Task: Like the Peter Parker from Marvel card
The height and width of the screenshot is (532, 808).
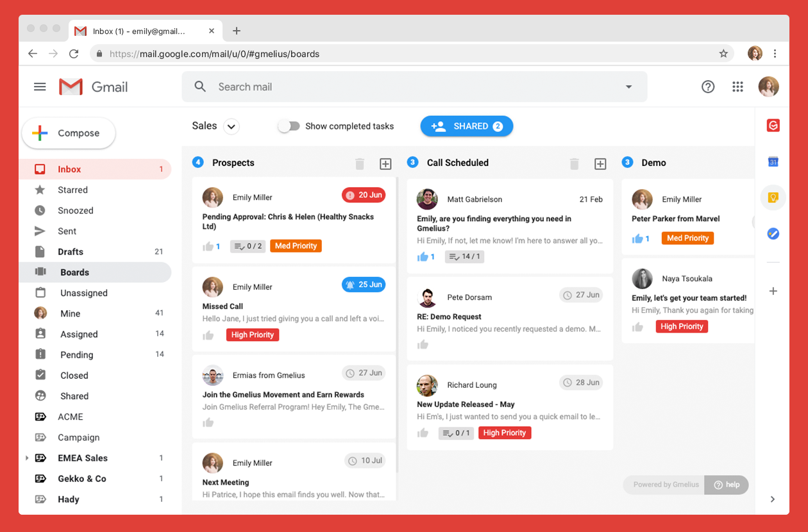Action: pyautogui.click(x=637, y=238)
